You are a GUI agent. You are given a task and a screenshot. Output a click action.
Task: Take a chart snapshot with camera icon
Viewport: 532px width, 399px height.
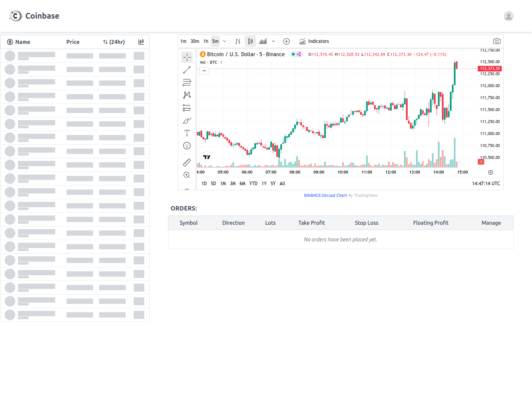497,41
